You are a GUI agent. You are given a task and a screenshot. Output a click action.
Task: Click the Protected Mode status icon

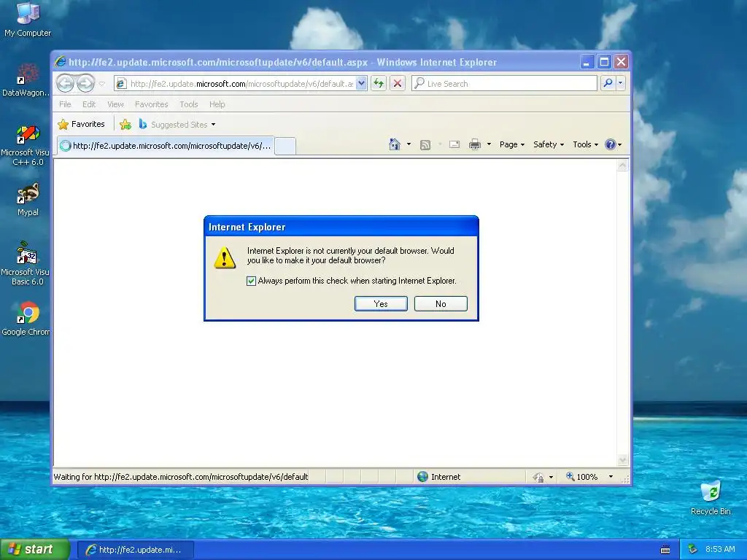538,477
